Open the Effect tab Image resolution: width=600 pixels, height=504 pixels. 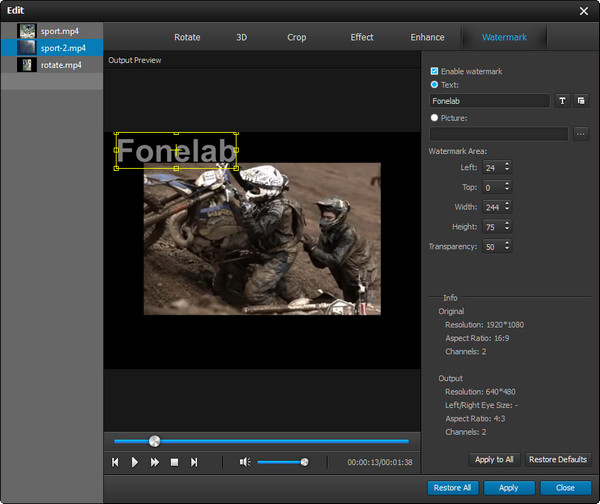tap(362, 38)
